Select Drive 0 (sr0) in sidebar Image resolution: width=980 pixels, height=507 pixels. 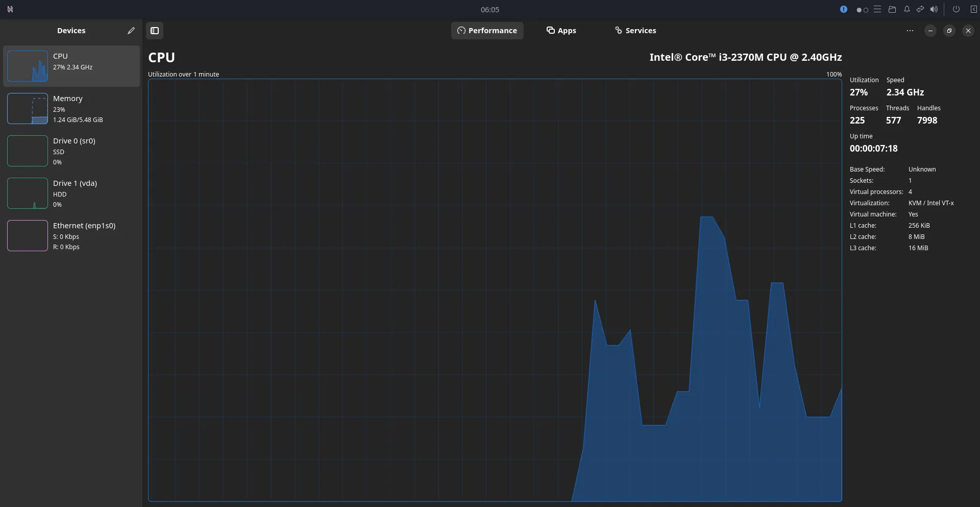(x=71, y=151)
